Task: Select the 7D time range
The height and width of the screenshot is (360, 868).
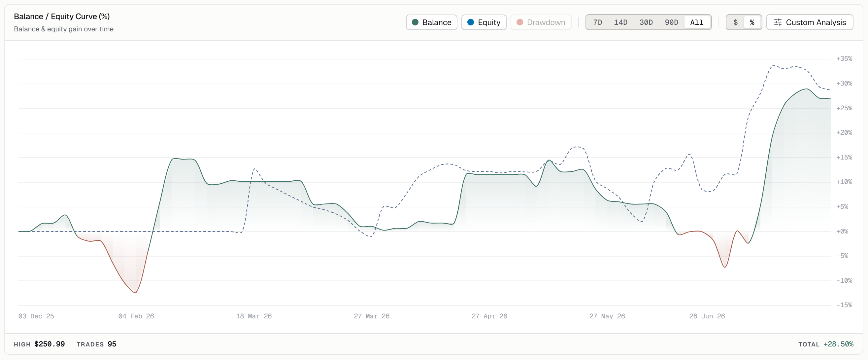Action: click(x=597, y=22)
